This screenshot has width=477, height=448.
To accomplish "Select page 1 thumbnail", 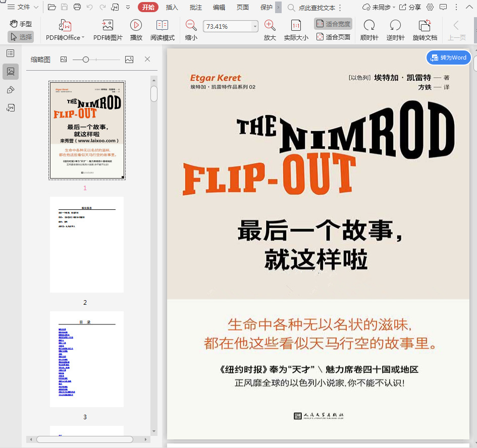I will coord(87,130).
